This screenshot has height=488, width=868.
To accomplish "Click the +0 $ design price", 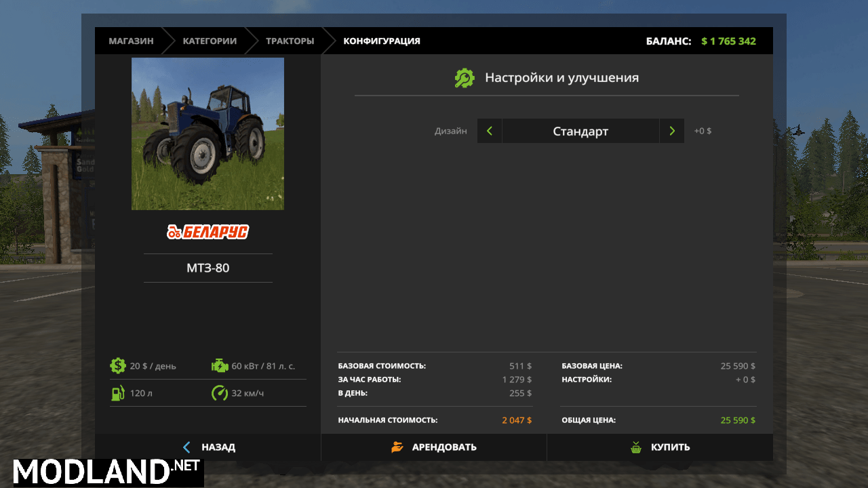I will [703, 131].
